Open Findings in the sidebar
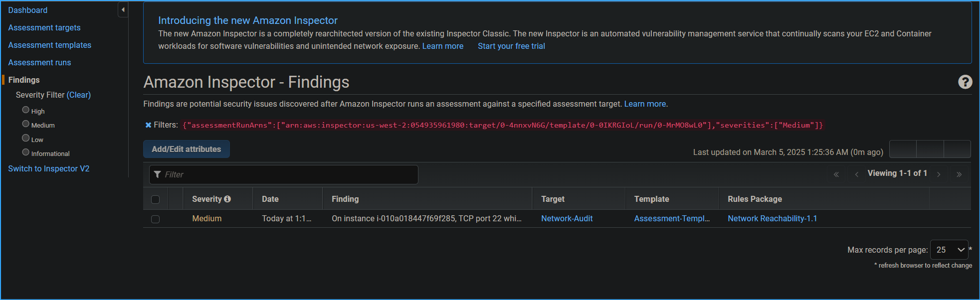Image resolution: width=980 pixels, height=300 pixels. tap(24, 80)
